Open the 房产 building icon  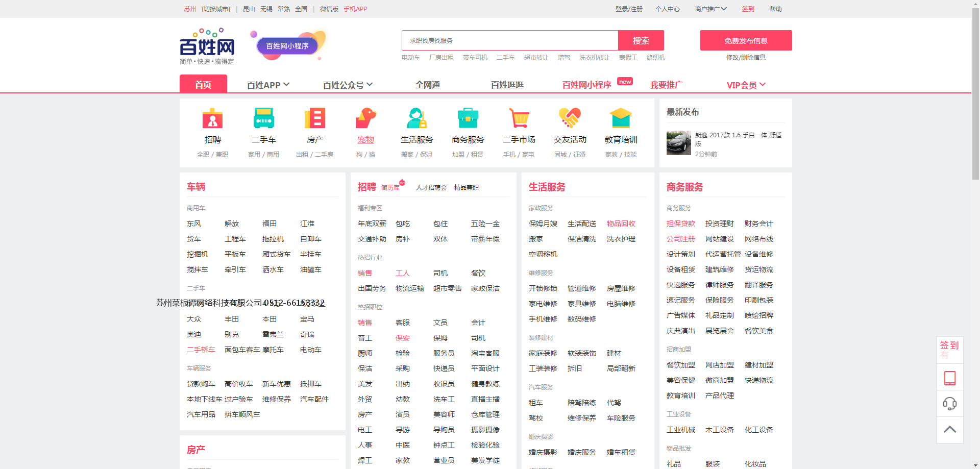click(x=314, y=118)
